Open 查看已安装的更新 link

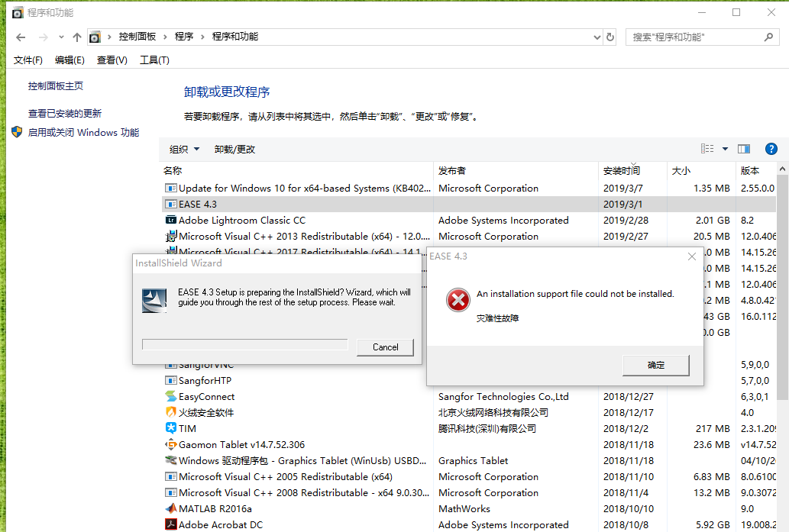pos(65,114)
